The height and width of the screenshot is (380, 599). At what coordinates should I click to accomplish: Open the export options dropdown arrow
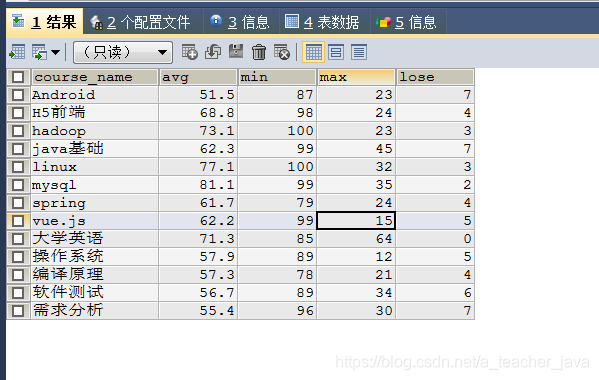click(55, 52)
